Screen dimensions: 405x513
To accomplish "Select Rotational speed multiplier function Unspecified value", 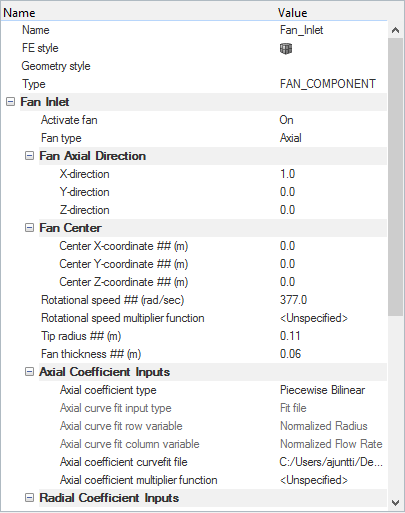I will coord(333,318).
